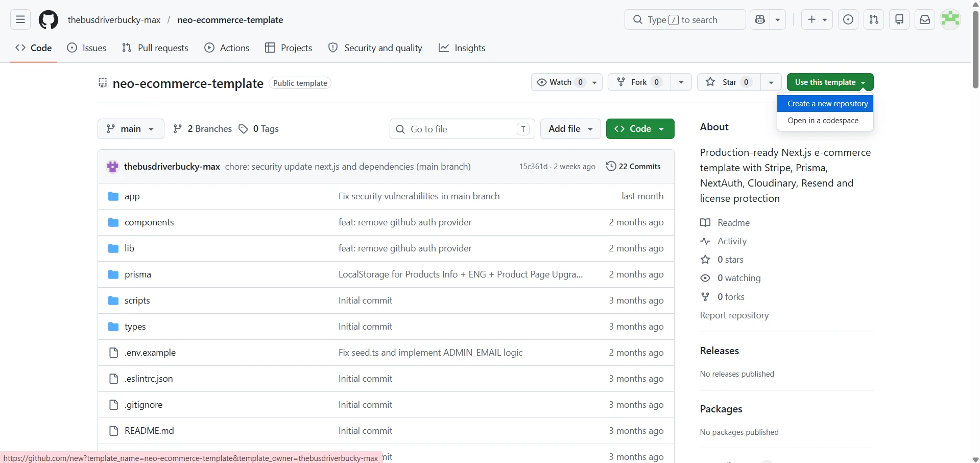Fork the repository
Image resolution: width=980 pixels, height=463 pixels.
click(639, 82)
